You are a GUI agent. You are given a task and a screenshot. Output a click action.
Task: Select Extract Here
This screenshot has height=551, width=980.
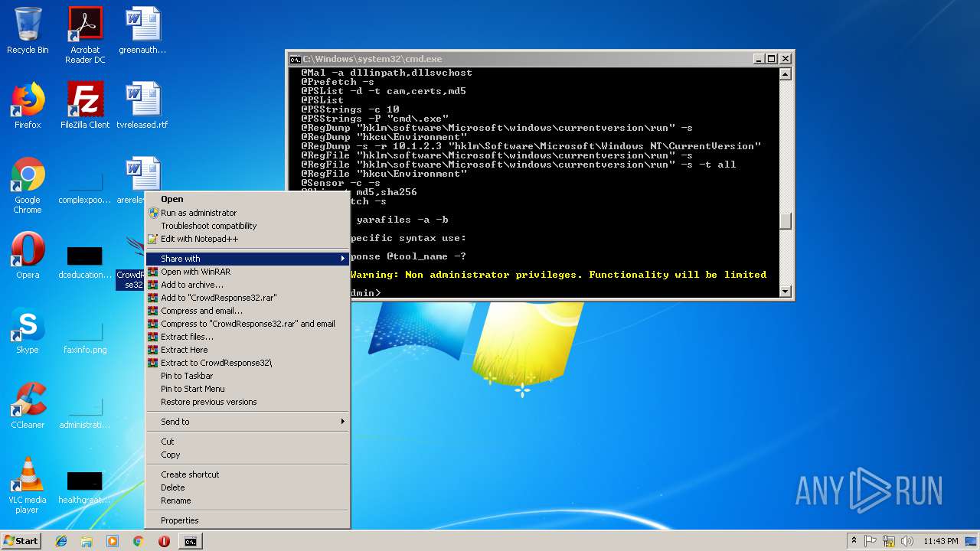point(248,350)
